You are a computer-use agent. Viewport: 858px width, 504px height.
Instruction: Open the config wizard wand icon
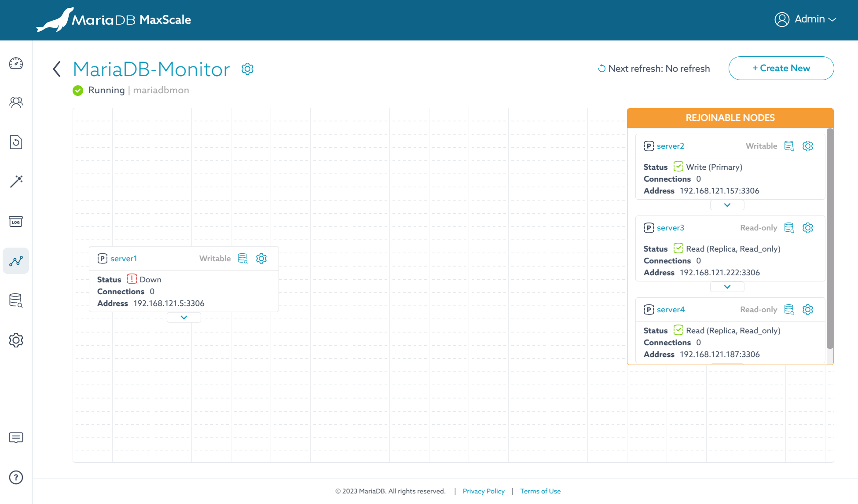tap(16, 181)
